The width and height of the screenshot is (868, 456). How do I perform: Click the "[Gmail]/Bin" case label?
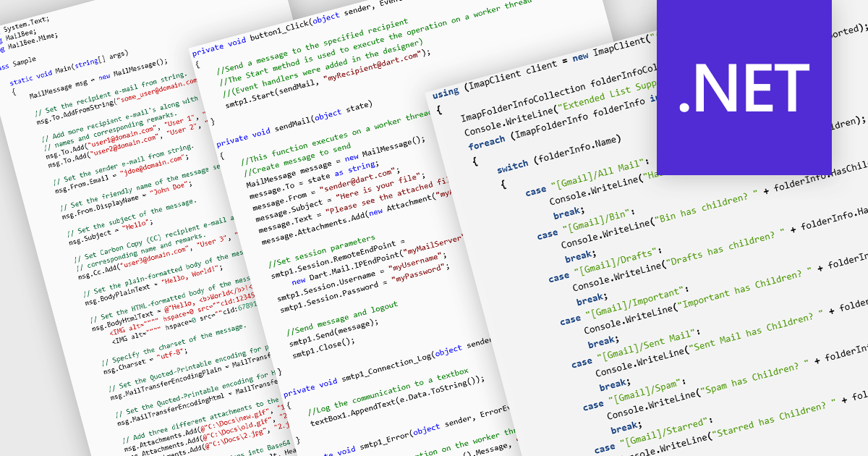(586, 221)
